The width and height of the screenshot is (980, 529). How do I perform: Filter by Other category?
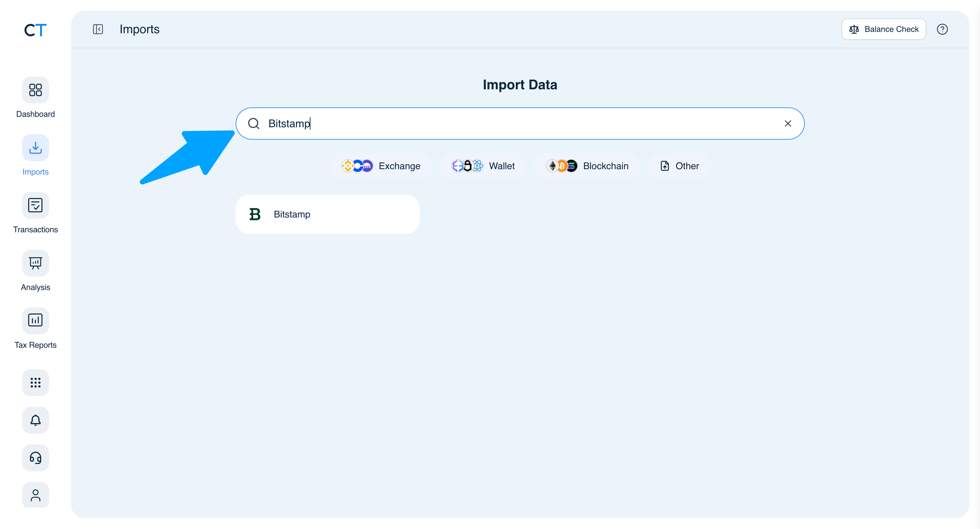tap(680, 166)
